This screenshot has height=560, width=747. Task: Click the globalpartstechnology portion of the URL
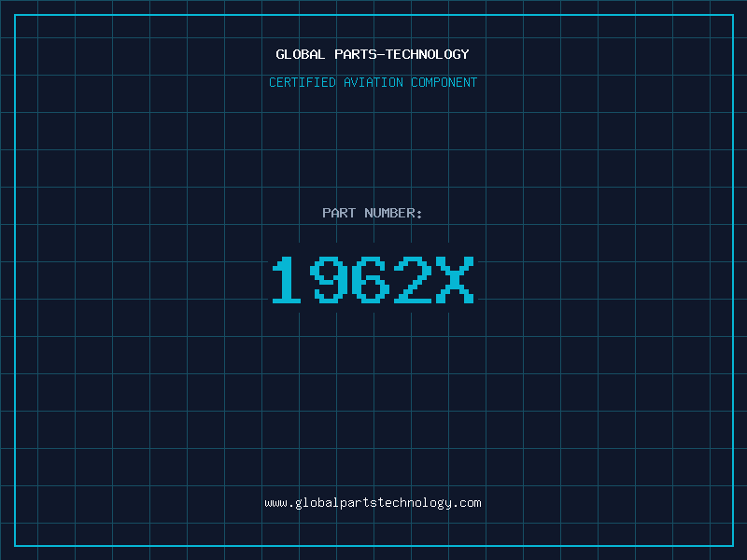click(373, 503)
